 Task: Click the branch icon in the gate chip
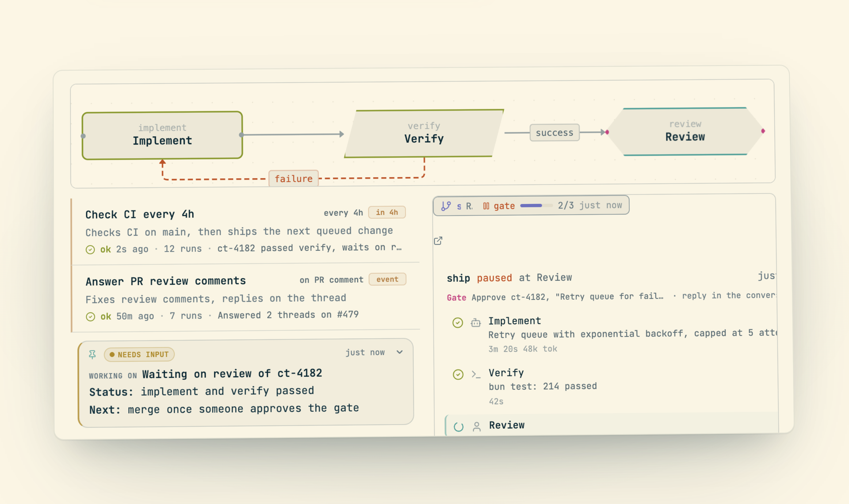click(x=446, y=206)
